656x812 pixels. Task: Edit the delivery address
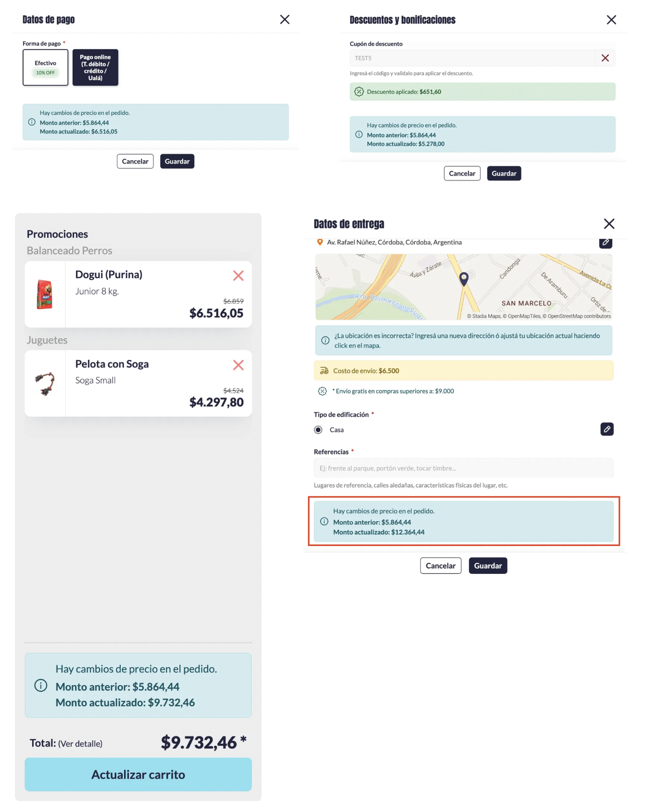pos(606,242)
